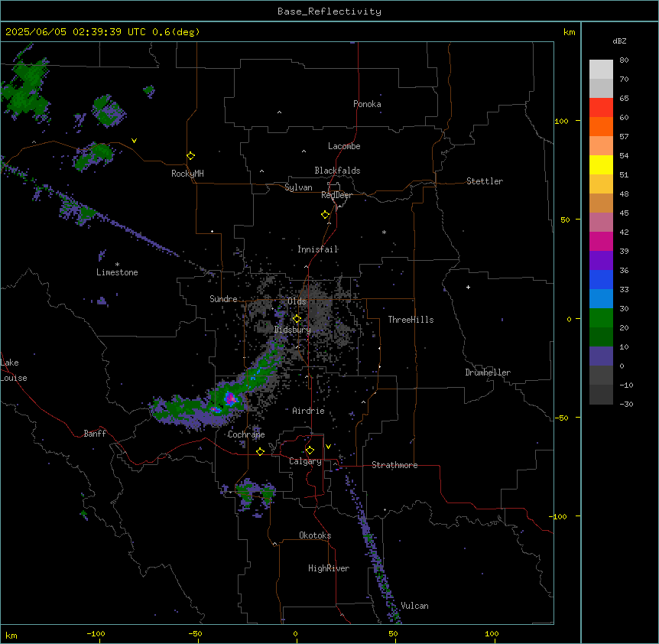This screenshot has width=659, height=644.
Task: Click the magenta storm core northwest of Cochrane
Action: click(230, 398)
